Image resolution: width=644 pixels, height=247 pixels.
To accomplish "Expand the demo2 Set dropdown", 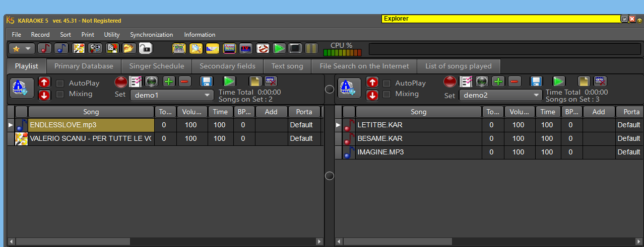I will coord(500,95).
